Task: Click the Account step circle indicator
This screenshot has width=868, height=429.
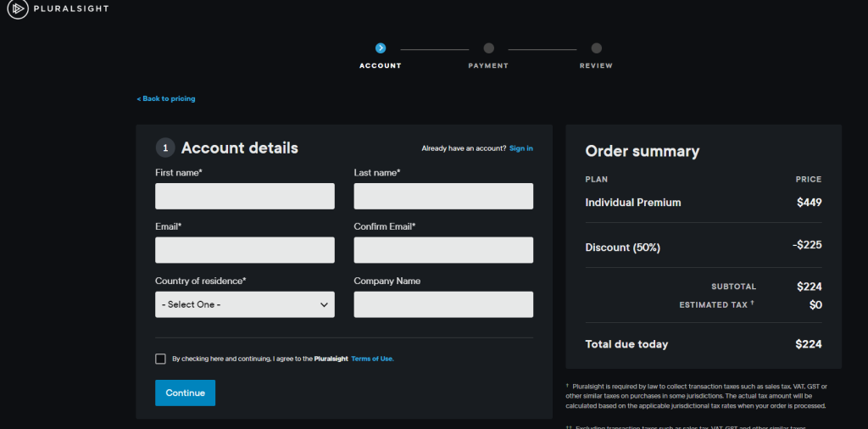Action: pyautogui.click(x=381, y=48)
